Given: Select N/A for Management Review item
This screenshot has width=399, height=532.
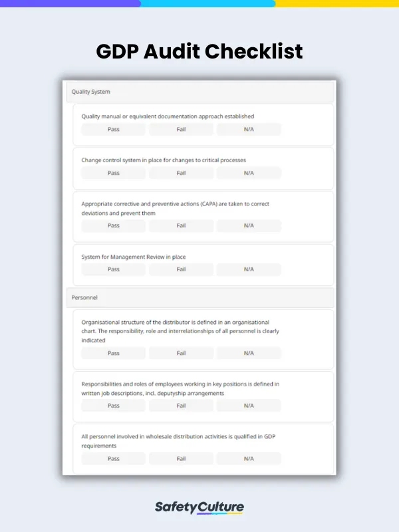Looking at the screenshot, I should [x=248, y=269].
